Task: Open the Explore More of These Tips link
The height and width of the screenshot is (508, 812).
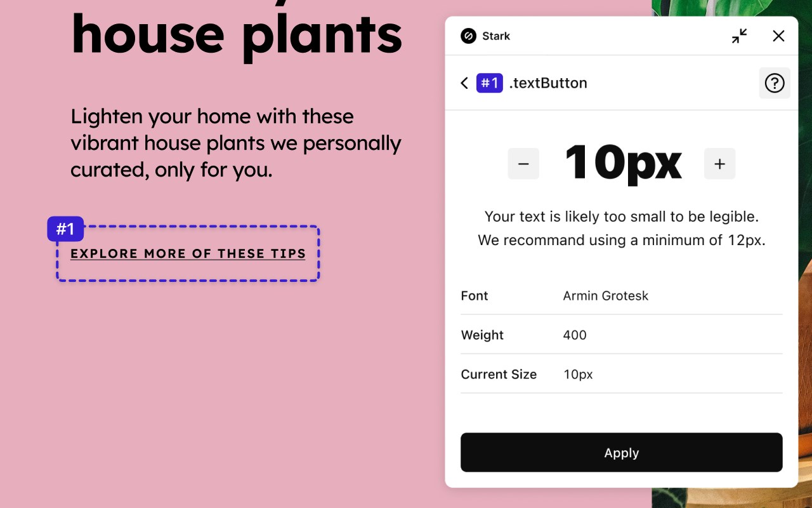Action: [x=188, y=254]
